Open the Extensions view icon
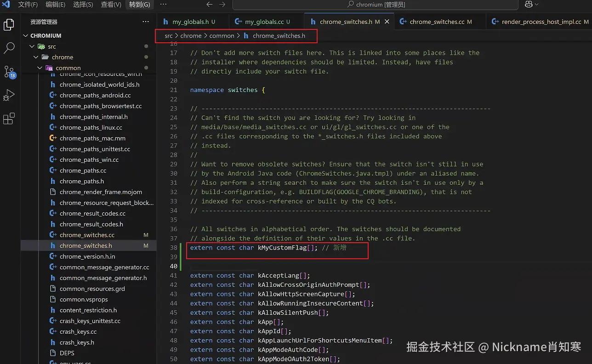Screen dimensions: 592x364 coord(9,119)
